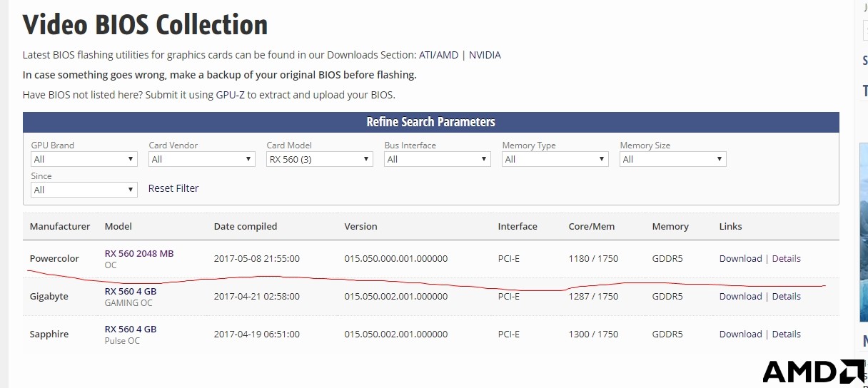View Details for Sapphire RX 560
Screen dimensions: 868x388
point(786,334)
